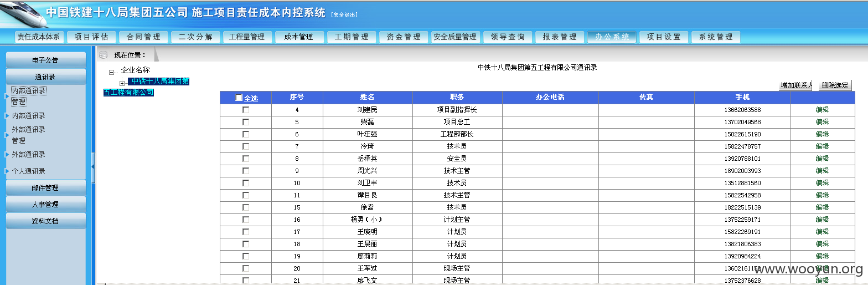Open the 工程量管理 menu
868x285 pixels.
[x=247, y=37]
